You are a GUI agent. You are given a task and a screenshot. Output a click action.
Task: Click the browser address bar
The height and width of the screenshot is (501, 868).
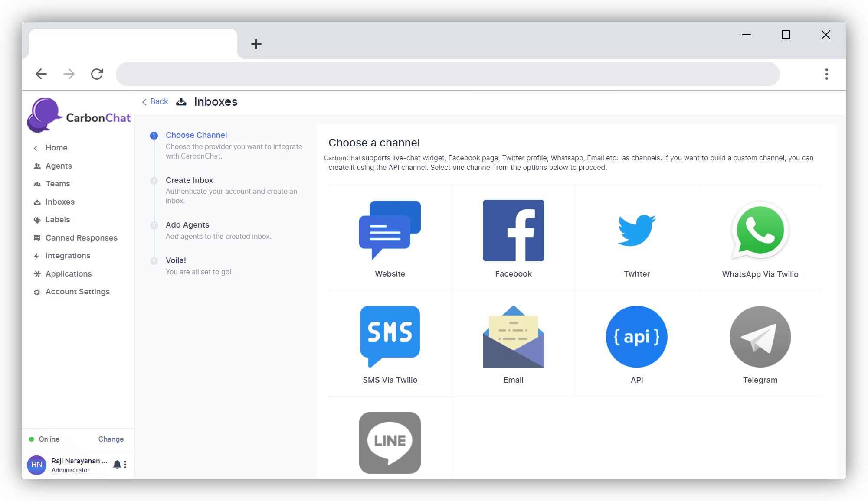pos(447,74)
